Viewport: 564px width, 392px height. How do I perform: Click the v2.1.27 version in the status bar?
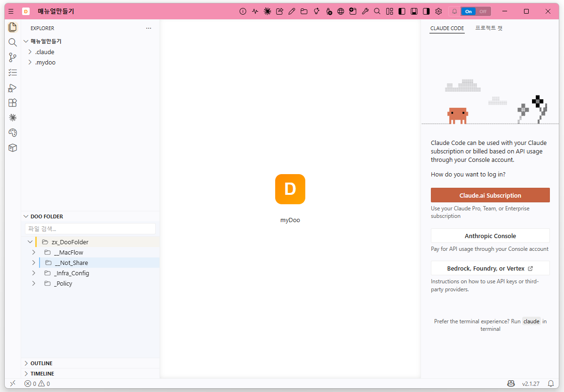pyautogui.click(x=531, y=384)
